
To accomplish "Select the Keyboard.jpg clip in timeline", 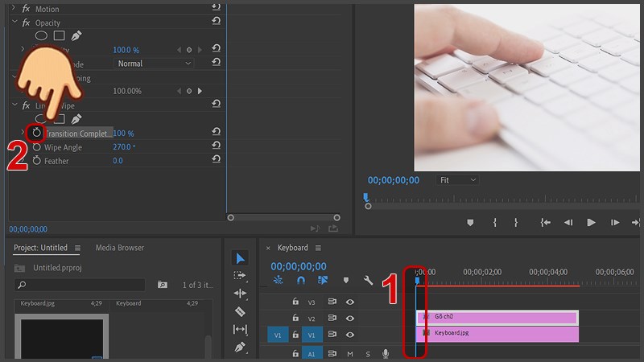I will coord(499,333).
